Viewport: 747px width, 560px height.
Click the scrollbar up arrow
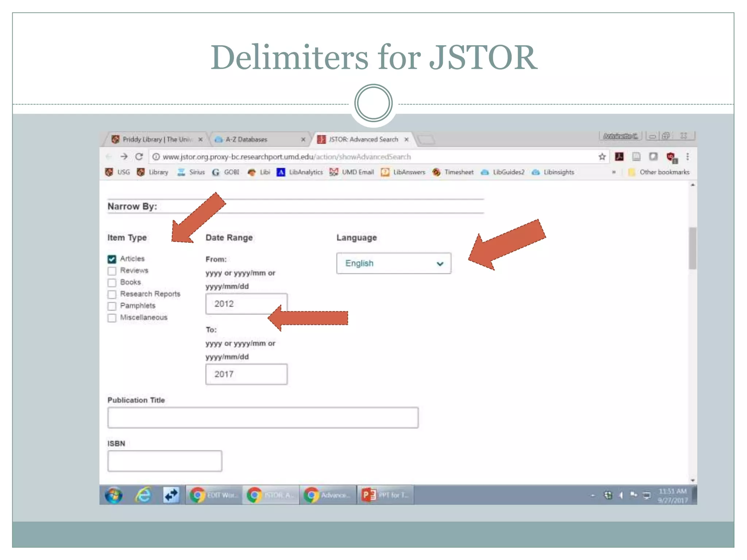[x=693, y=185]
